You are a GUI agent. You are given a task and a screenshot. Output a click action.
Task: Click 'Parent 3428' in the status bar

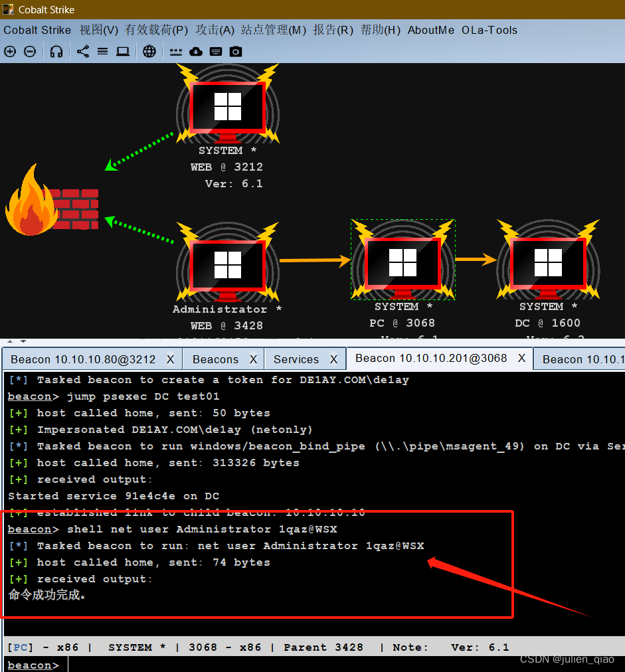(323, 647)
